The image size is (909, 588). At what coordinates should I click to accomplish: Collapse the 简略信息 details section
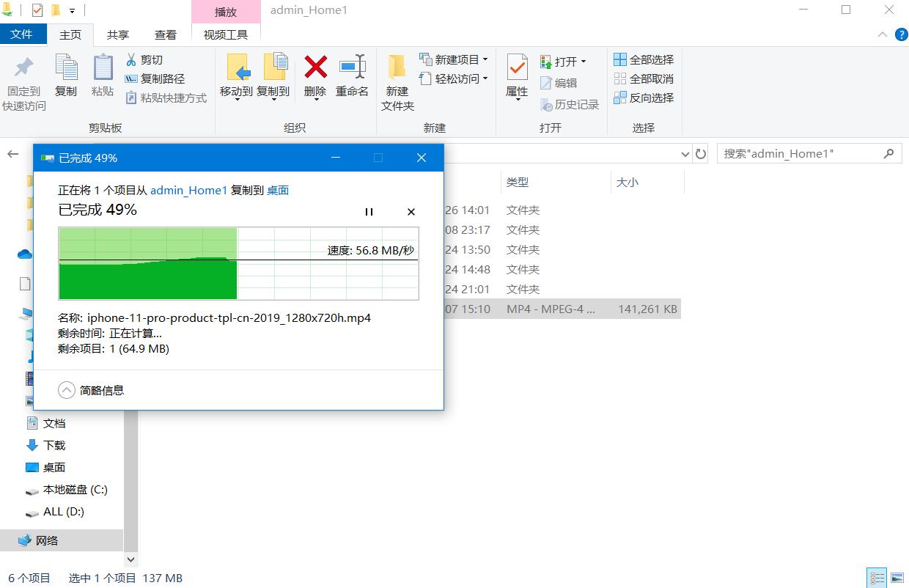[67, 391]
